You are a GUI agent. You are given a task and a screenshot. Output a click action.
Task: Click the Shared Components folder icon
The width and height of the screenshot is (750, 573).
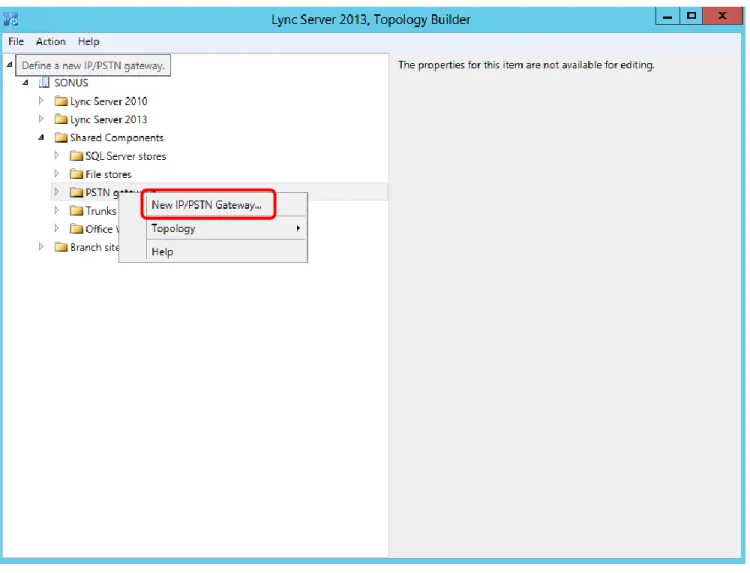pyautogui.click(x=61, y=138)
